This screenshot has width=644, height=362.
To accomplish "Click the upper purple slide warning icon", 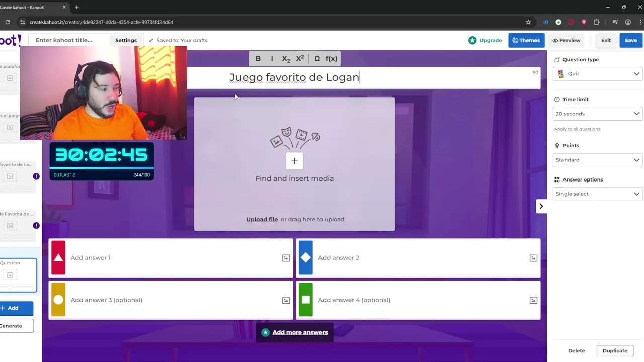I will coord(36,176).
